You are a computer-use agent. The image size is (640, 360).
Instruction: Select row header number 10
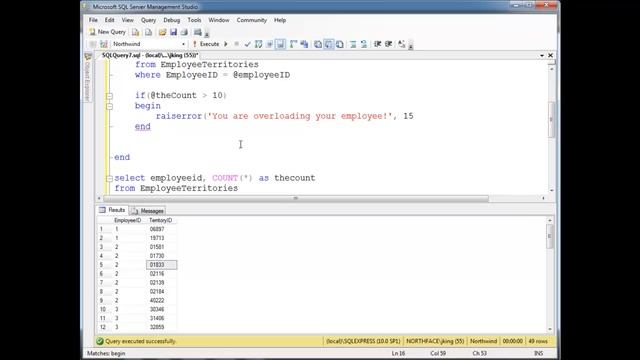(x=103, y=309)
